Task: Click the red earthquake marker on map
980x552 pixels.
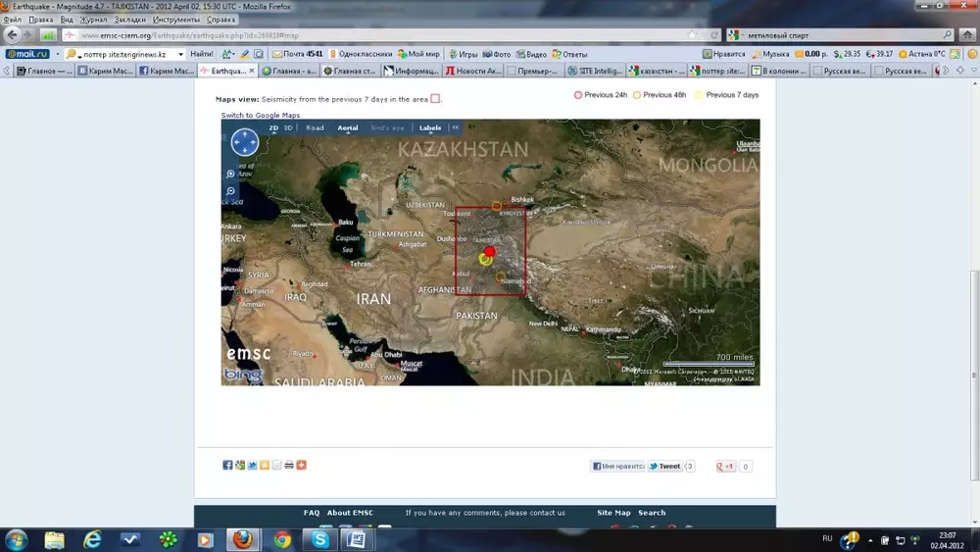Action: (490, 252)
